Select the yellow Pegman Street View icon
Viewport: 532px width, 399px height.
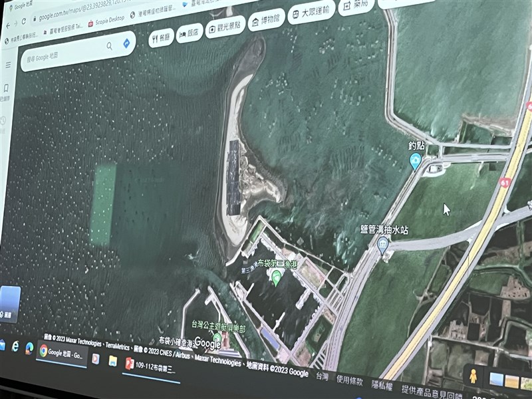(x=473, y=376)
